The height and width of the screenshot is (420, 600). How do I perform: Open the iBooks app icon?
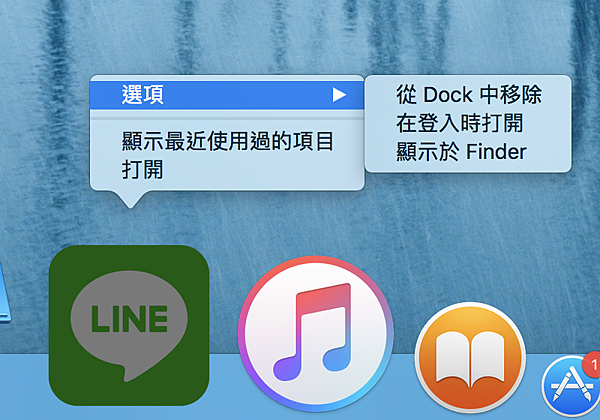coord(470,357)
